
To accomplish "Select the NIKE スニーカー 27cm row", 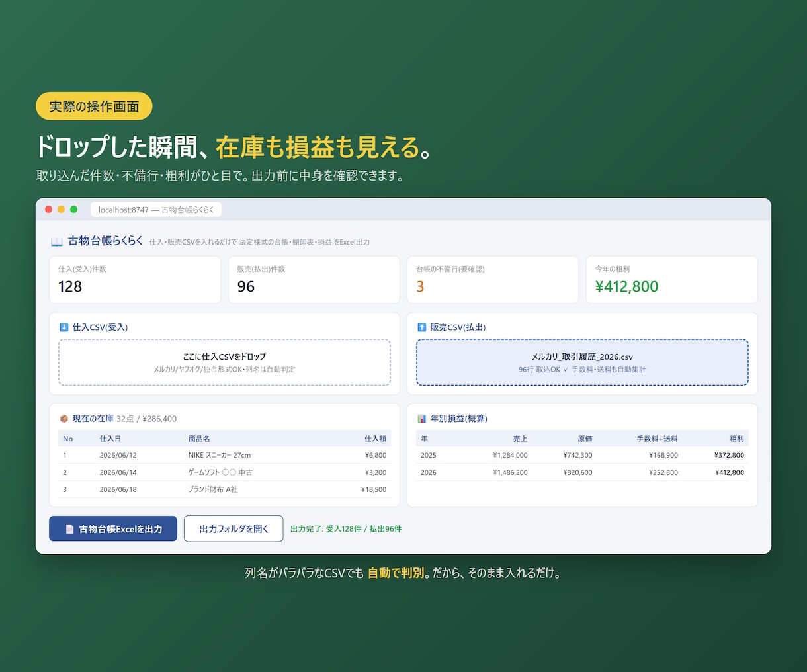I will click(x=224, y=455).
